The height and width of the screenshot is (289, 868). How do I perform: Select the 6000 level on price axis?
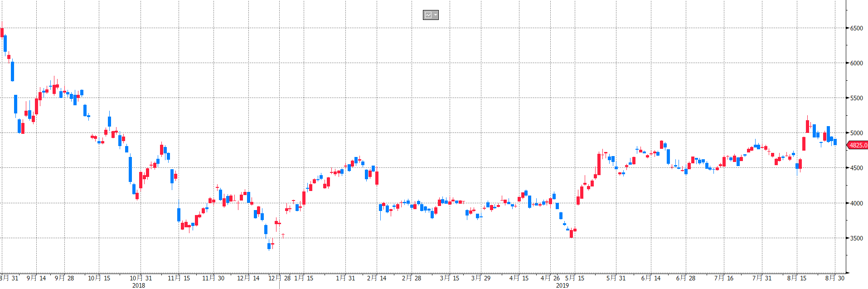(x=856, y=63)
